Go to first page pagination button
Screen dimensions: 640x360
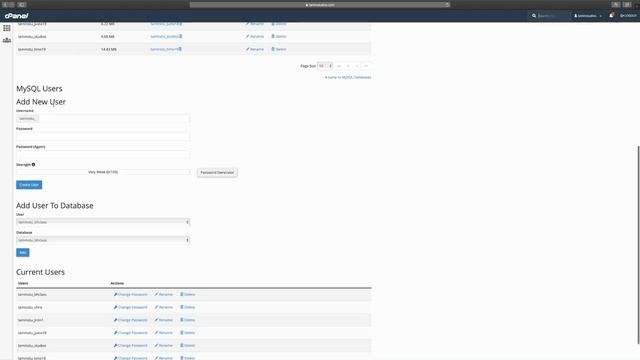coord(339,66)
